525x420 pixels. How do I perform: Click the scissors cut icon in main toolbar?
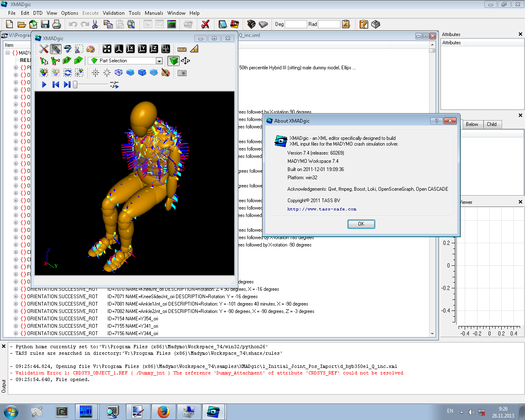click(x=95, y=24)
